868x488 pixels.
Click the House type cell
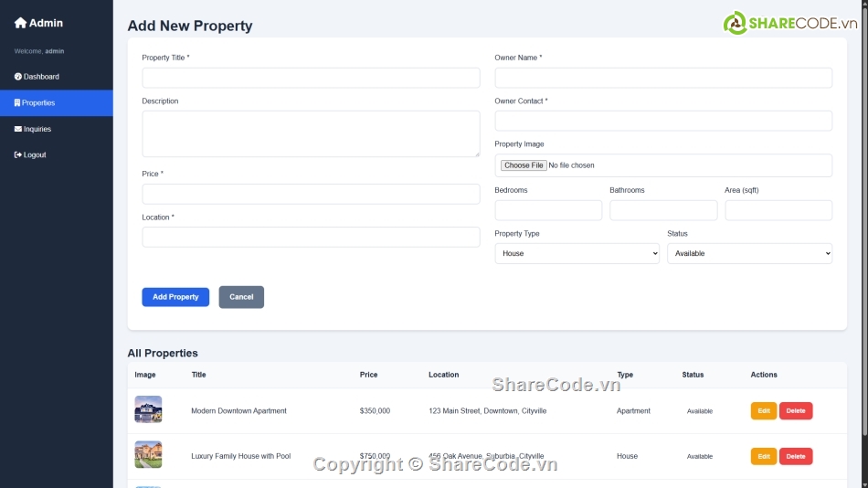tap(627, 456)
